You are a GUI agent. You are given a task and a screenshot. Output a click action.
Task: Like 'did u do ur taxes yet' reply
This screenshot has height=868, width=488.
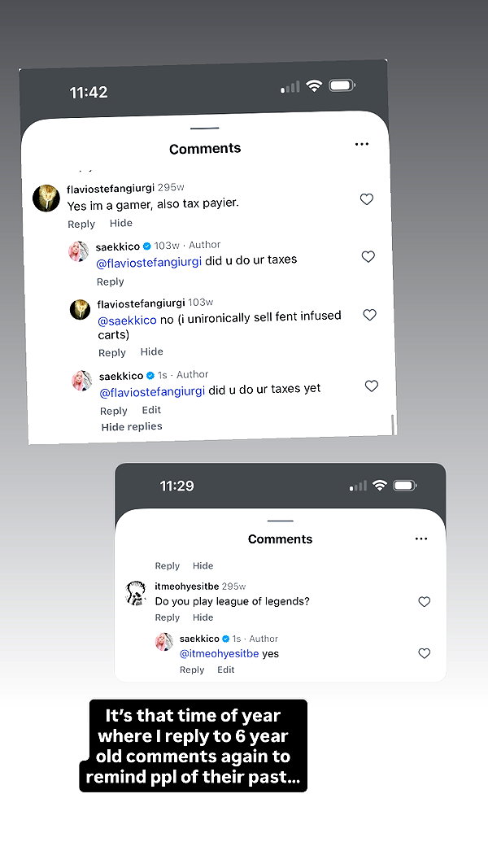[372, 386]
